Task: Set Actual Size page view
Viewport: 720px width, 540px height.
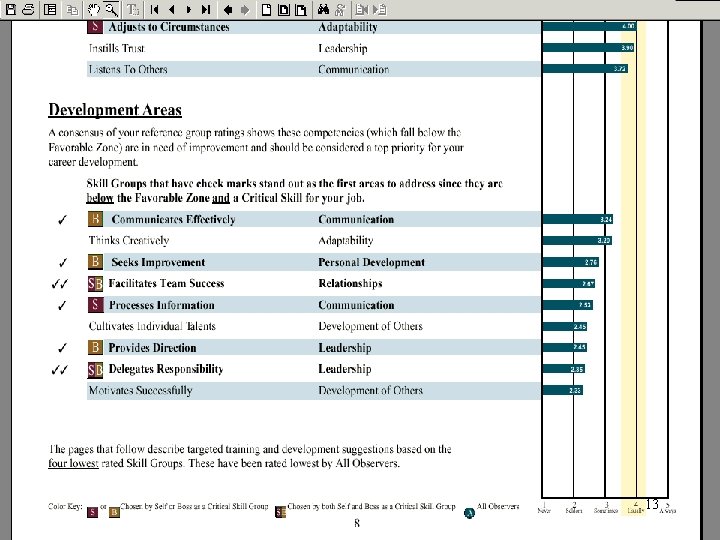Action: coord(266,9)
